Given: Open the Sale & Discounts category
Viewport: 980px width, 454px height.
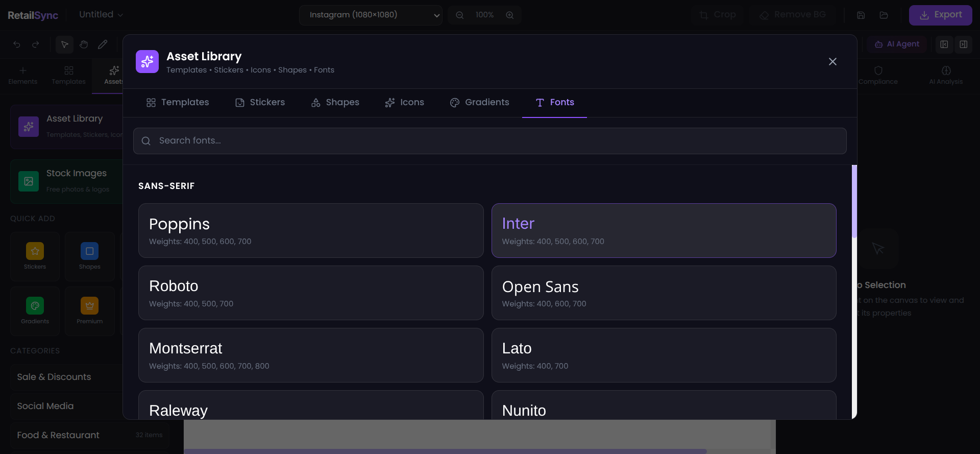Looking at the screenshot, I should point(66,377).
